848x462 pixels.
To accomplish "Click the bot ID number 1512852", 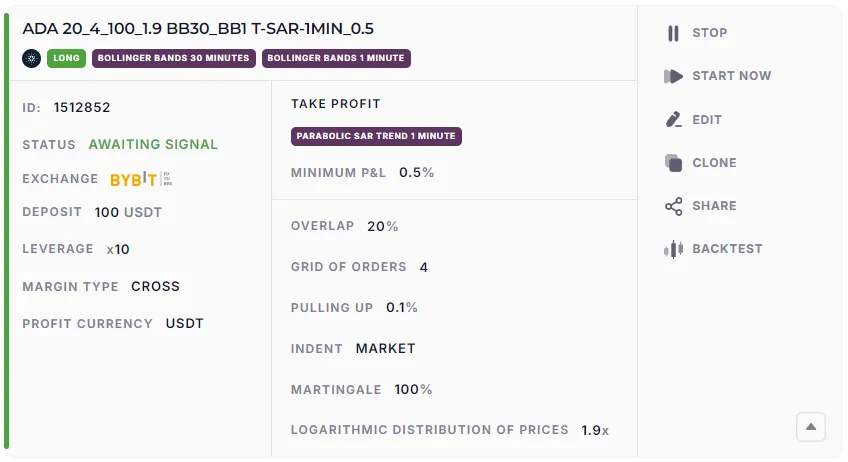I will pyautogui.click(x=82, y=107).
